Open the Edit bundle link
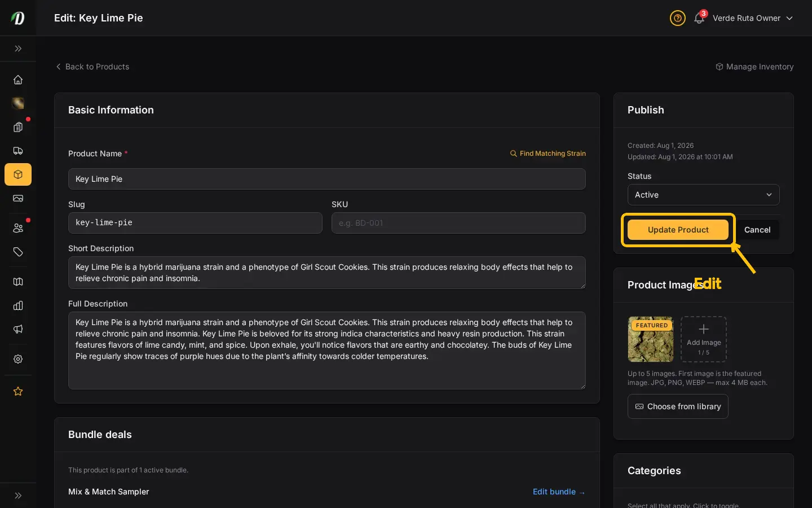 point(559,492)
